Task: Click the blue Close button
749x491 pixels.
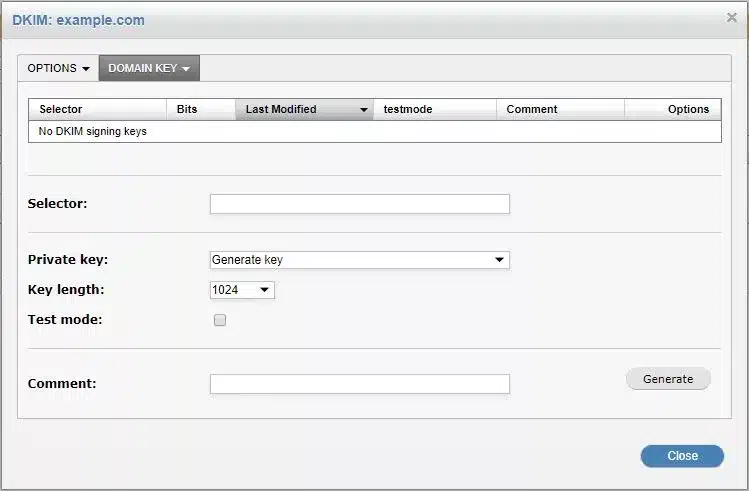Action: click(682, 456)
